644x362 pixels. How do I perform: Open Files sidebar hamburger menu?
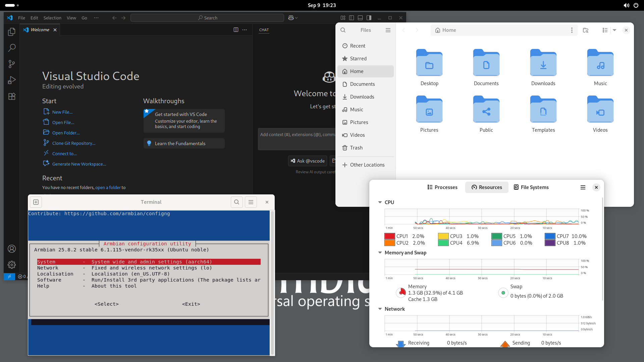coord(388,30)
